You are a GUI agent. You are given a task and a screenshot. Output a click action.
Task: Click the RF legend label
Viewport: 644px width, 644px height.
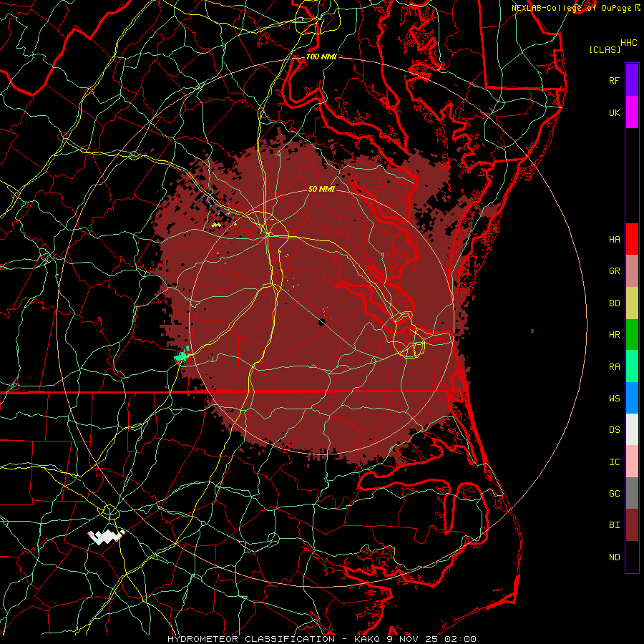point(614,80)
